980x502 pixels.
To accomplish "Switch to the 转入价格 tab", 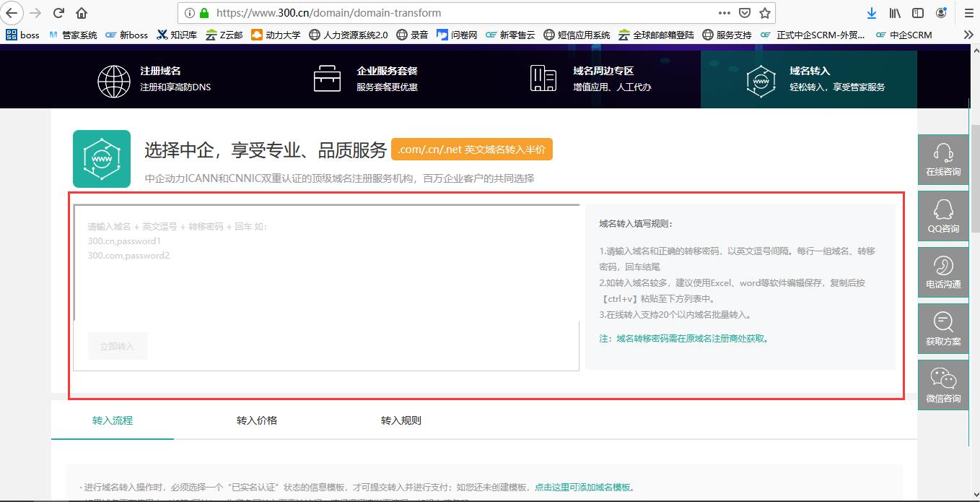I will pos(257,420).
